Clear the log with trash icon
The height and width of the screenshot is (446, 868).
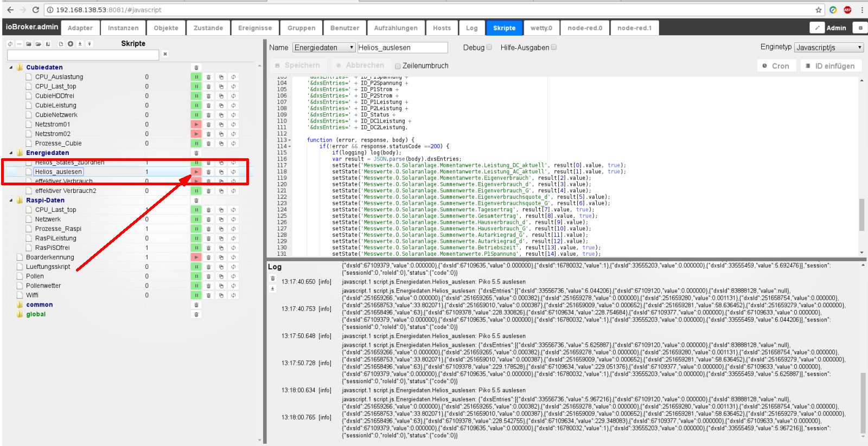click(273, 279)
